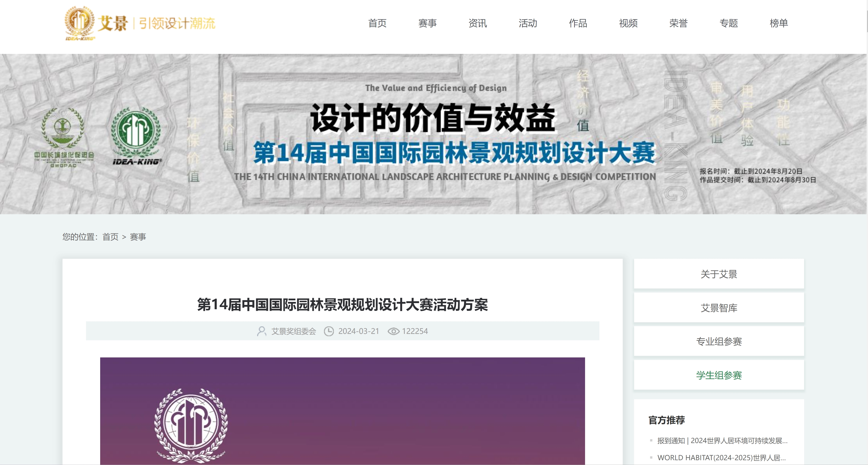Click the 首页 breadcrumb link
The width and height of the screenshot is (868, 465).
110,237
